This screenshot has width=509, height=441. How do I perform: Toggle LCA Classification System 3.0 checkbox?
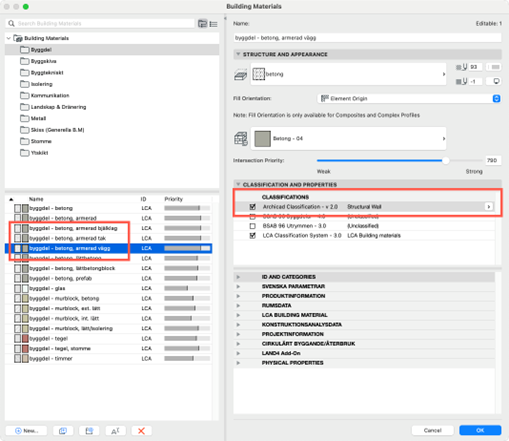point(253,236)
